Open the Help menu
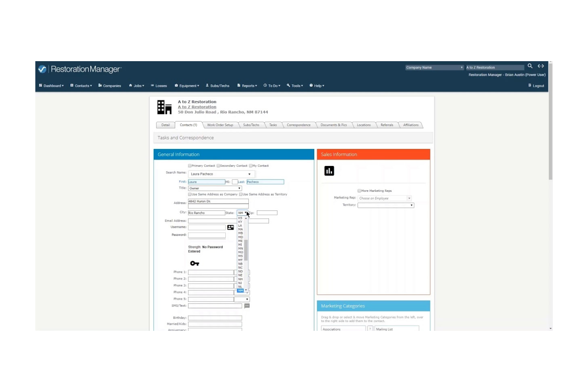 click(317, 86)
